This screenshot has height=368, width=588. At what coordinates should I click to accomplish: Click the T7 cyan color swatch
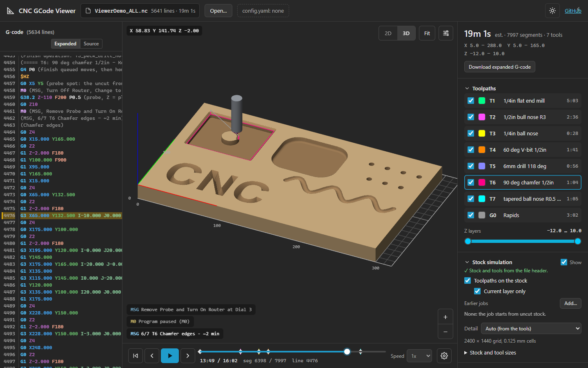pyautogui.click(x=482, y=199)
